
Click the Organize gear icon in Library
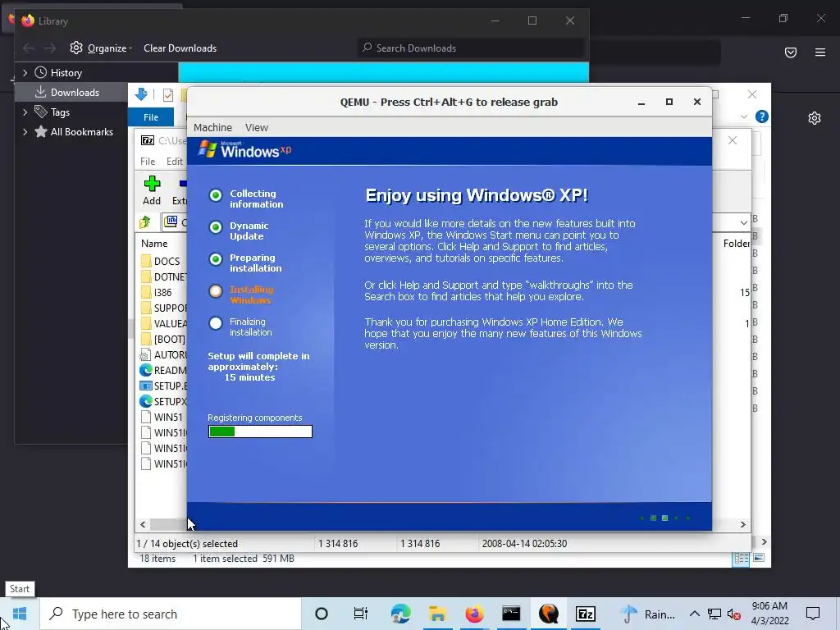[76, 48]
